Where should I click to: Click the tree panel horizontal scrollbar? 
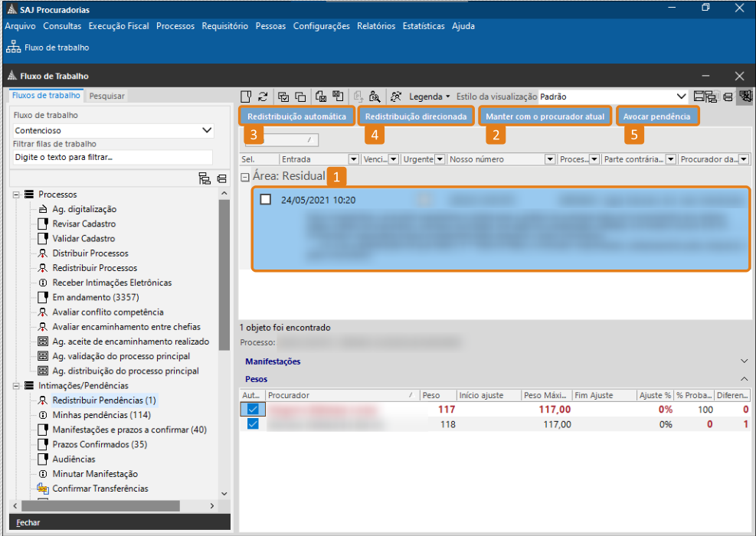pyautogui.click(x=115, y=506)
